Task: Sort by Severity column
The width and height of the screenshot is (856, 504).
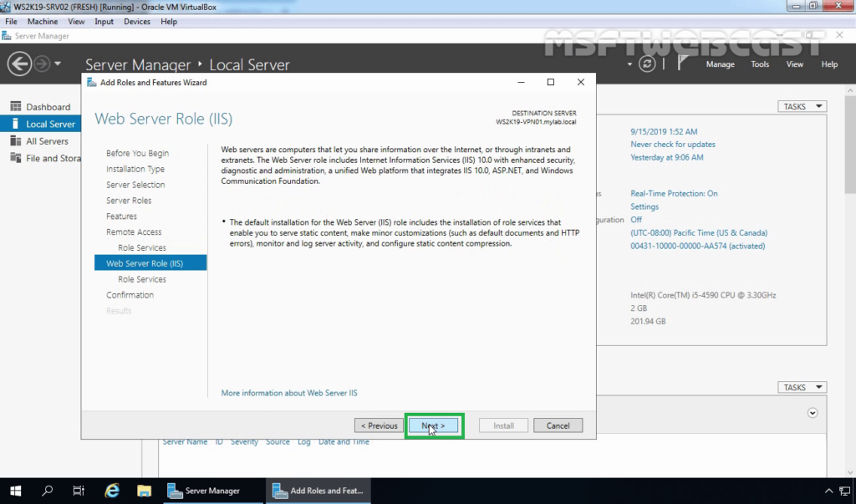Action: pyautogui.click(x=244, y=442)
